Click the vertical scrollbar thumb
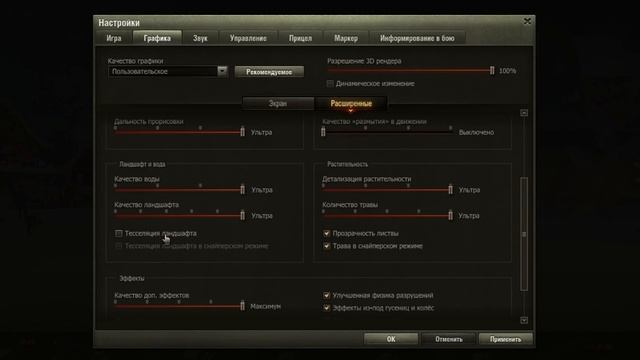Image resolution: width=640 pixels, height=360 pixels. [524, 234]
